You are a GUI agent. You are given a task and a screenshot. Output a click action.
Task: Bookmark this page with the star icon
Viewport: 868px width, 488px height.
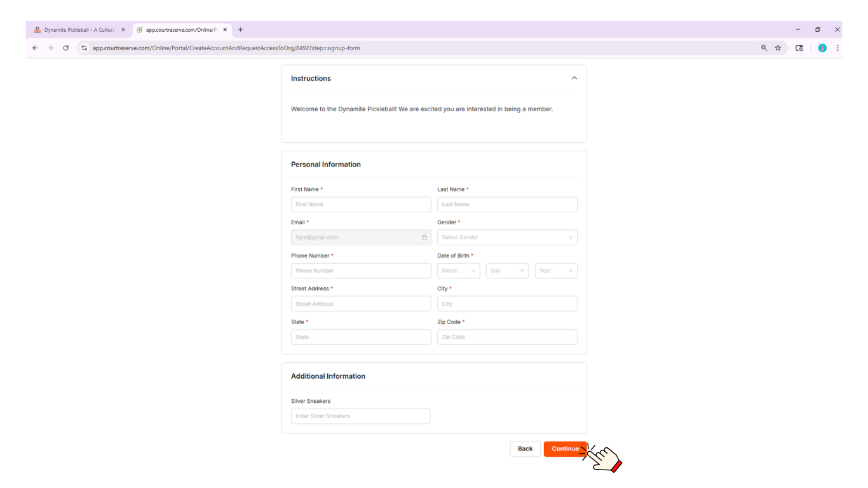point(778,48)
